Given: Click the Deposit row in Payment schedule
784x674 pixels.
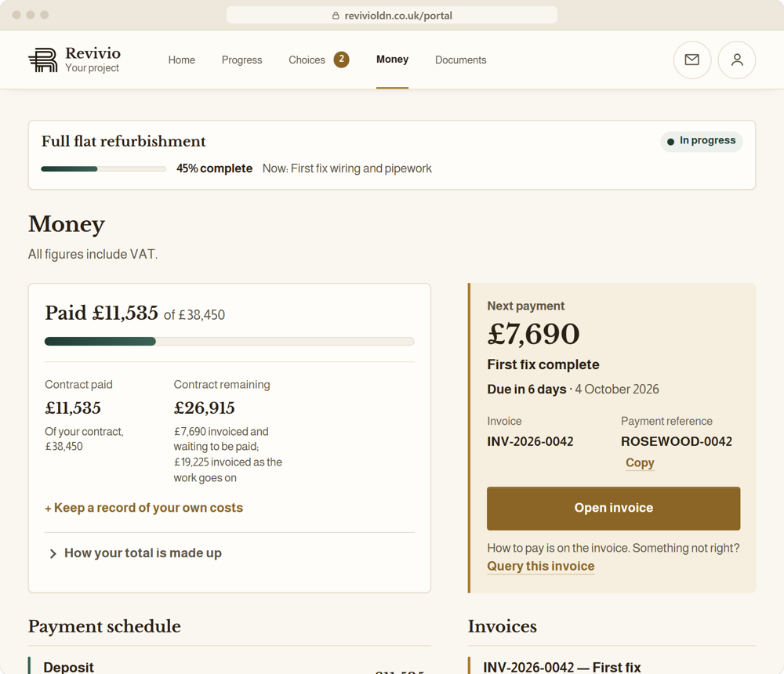Looking at the screenshot, I should pyautogui.click(x=230, y=666).
